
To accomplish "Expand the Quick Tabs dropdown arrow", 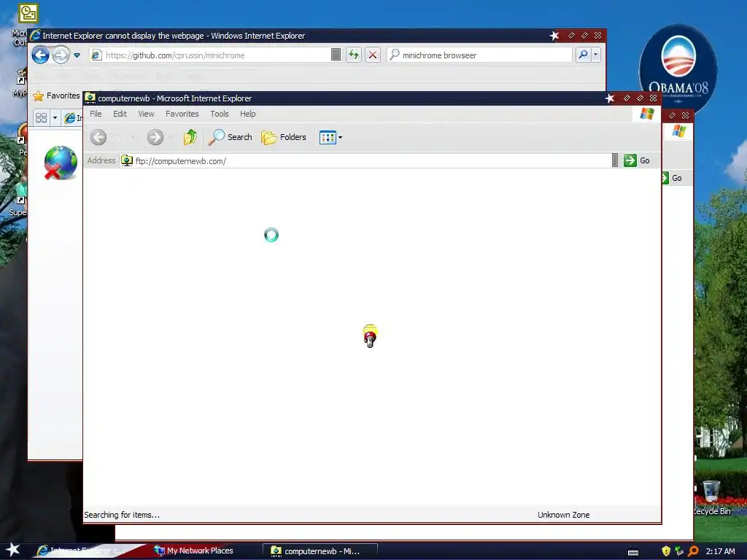I will pos(55,117).
